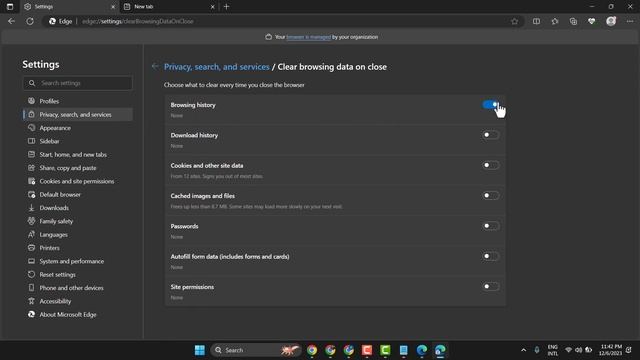The image size is (640, 360).
Task: Open Favorites toolbar icon
Action: [x=555, y=21]
